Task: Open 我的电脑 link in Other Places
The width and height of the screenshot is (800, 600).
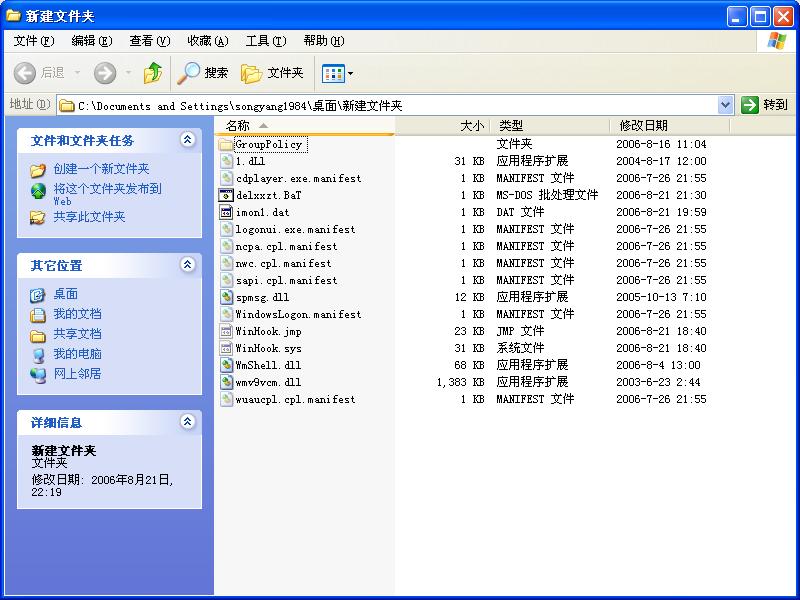Action: pos(77,354)
